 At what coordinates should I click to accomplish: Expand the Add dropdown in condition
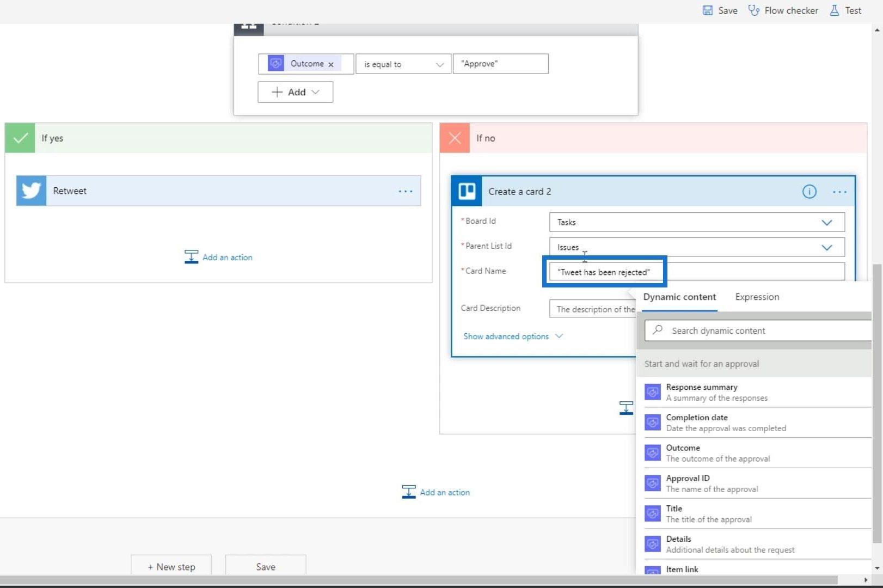295,92
